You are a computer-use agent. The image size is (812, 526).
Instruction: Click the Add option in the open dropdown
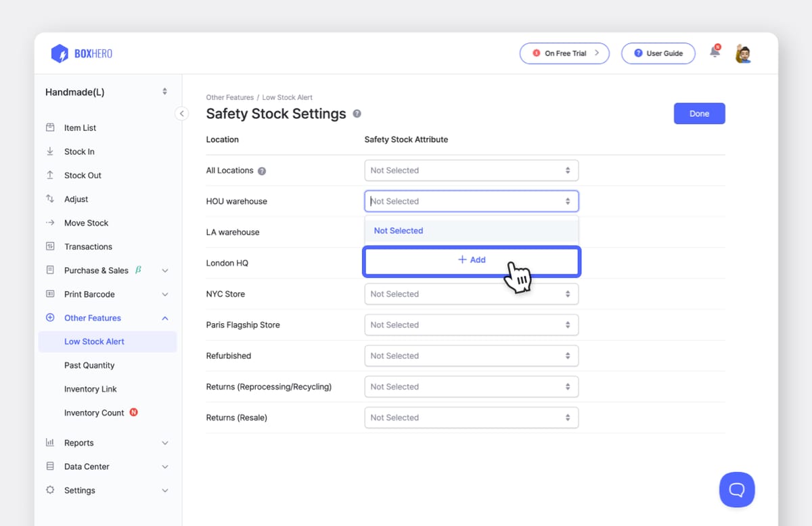[x=471, y=260]
